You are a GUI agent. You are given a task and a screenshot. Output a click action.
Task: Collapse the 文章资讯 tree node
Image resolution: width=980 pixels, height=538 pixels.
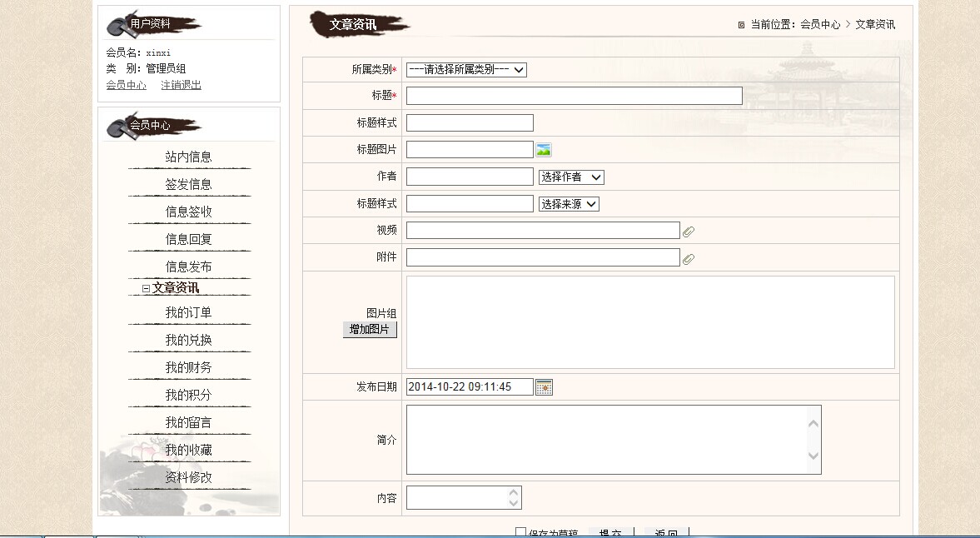point(146,289)
